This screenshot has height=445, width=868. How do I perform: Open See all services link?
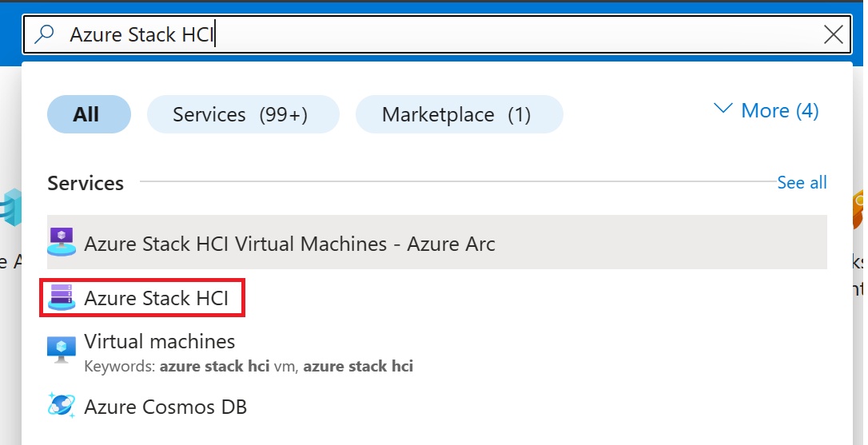coord(802,182)
